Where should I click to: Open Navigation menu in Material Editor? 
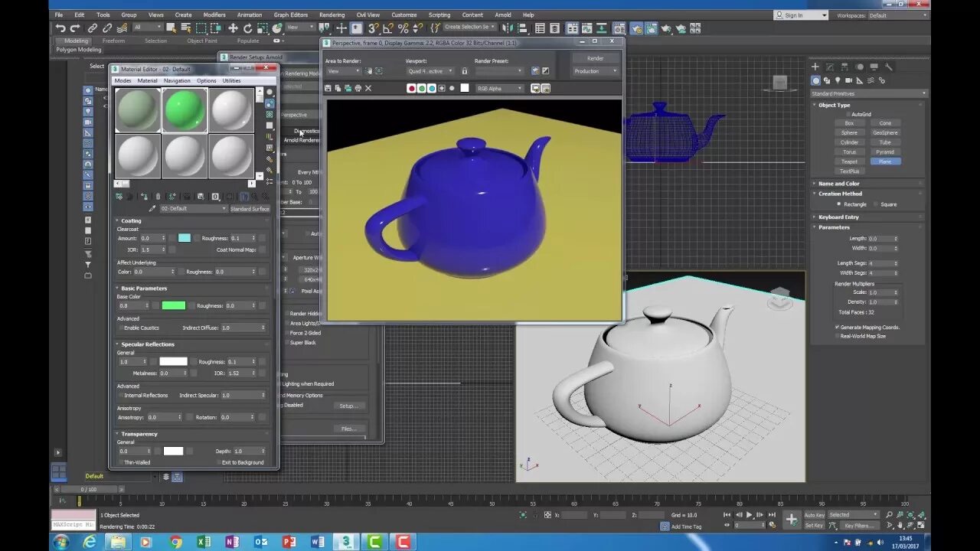[177, 80]
